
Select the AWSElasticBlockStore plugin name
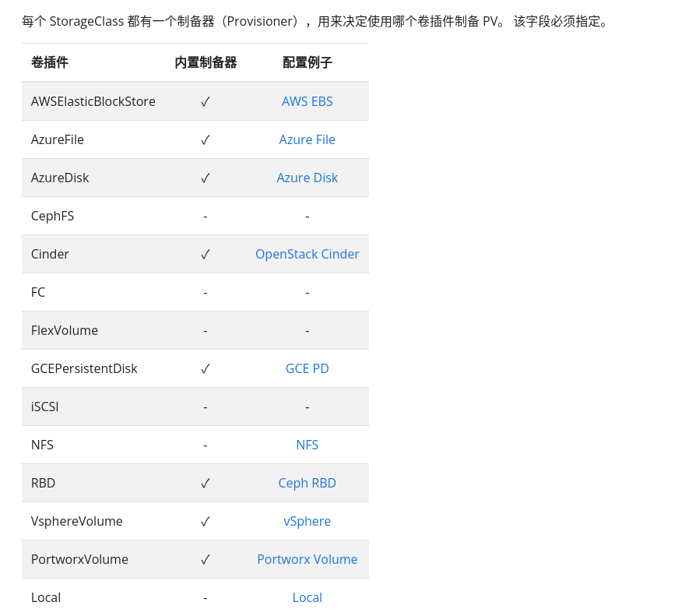click(93, 101)
